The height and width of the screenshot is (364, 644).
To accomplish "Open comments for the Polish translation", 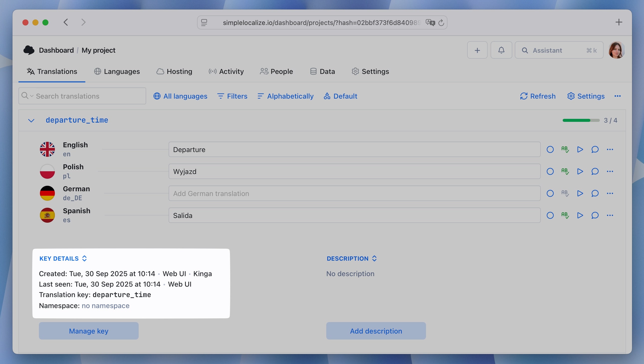I will [595, 171].
